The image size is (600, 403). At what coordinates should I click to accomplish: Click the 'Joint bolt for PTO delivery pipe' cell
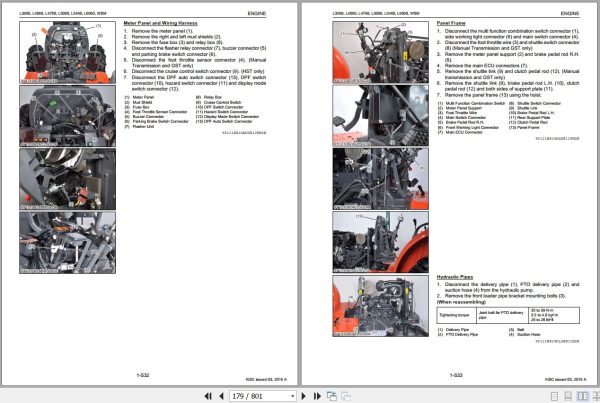[502, 315]
